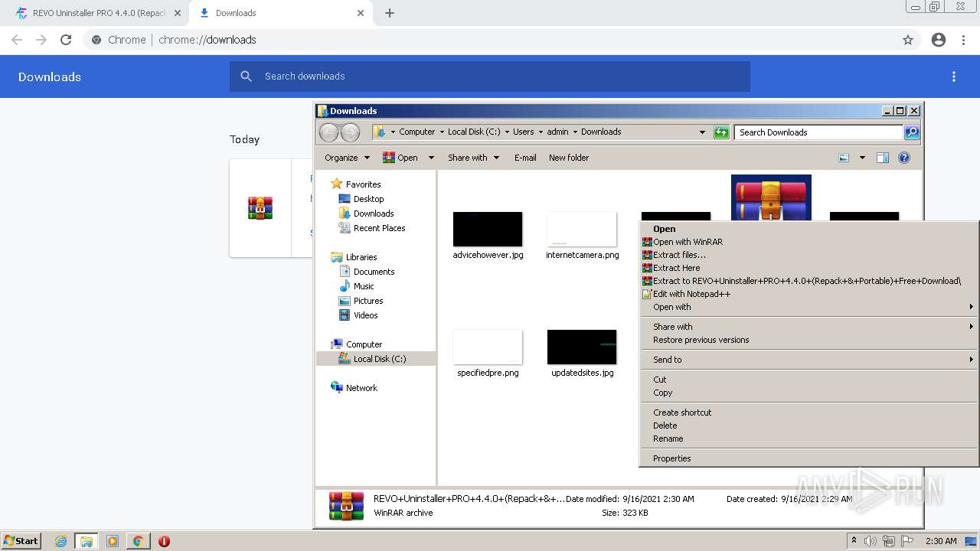Image resolution: width=980 pixels, height=551 pixels.
Task: Click the Start button
Action: pos(21,541)
